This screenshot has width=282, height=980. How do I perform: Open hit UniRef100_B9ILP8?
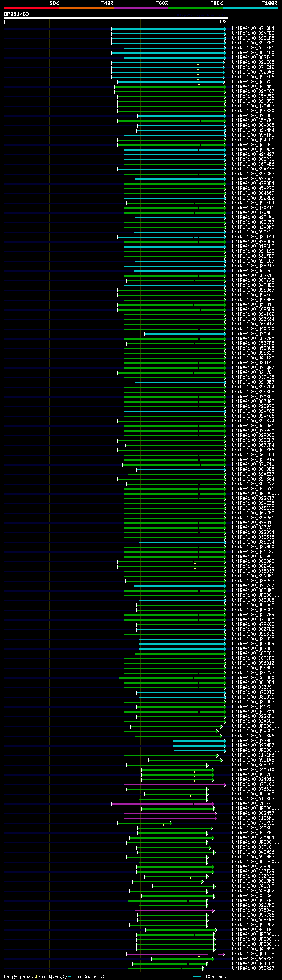click(253, 38)
